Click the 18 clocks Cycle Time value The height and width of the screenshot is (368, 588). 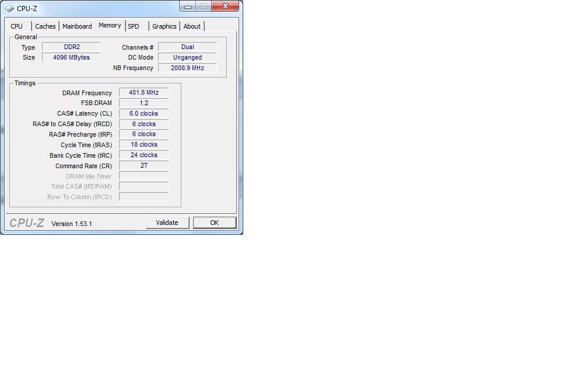coord(144,145)
